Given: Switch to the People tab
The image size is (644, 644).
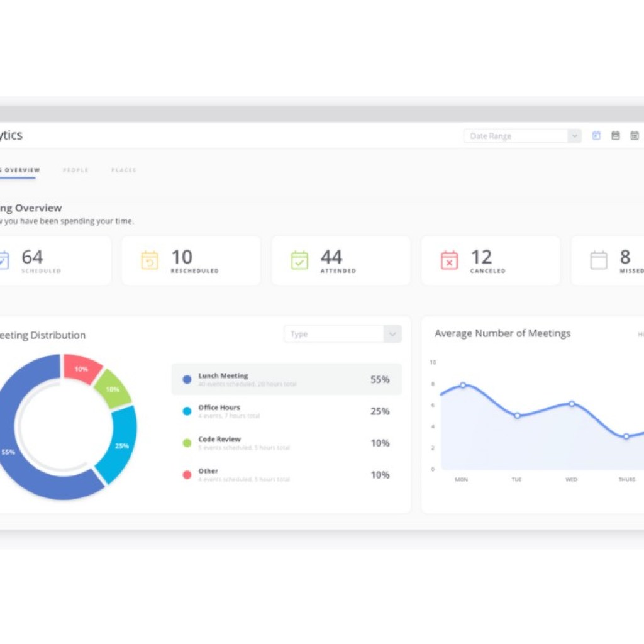Looking at the screenshot, I should 75,170.
